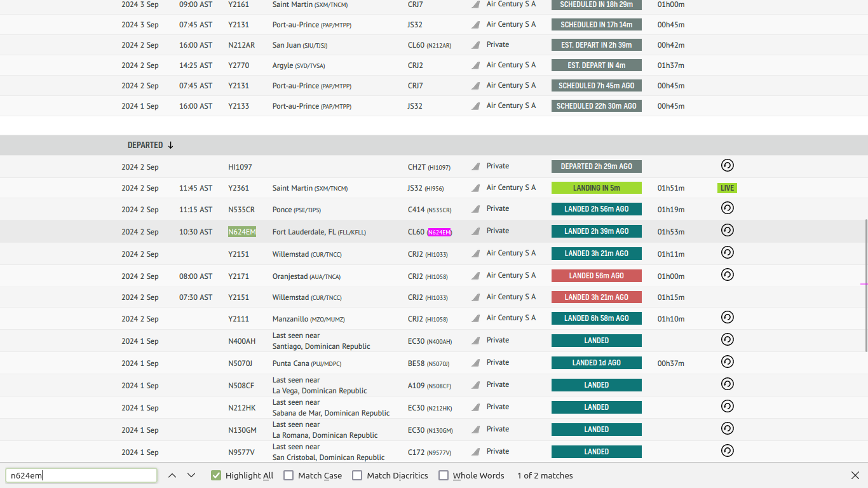Click signal icon in Y2111 Manzanillo row
The image size is (868, 488).
(x=475, y=318)
